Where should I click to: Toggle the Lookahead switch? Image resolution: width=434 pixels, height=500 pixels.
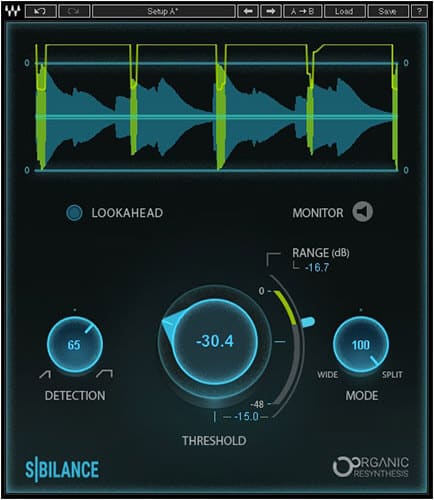(x=74, y=213)
